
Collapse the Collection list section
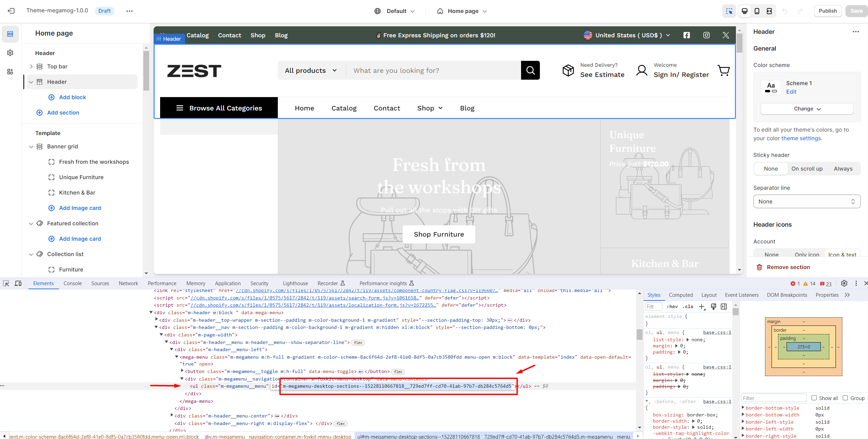pos(31,254)
